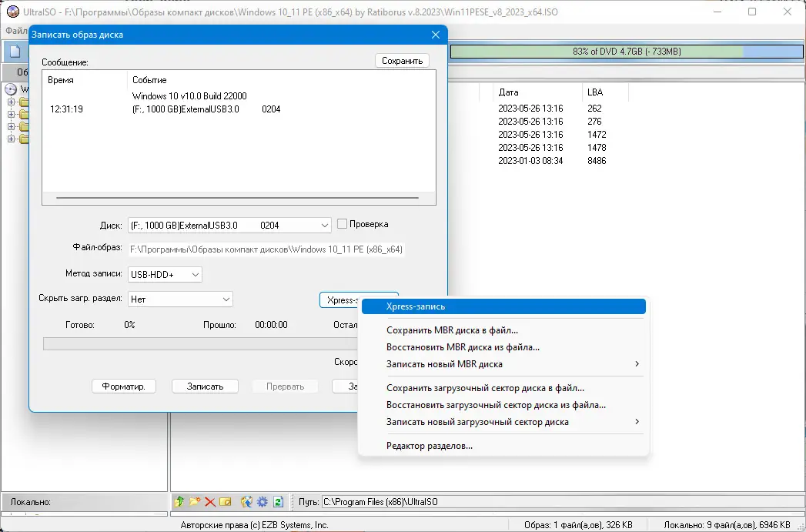Click the refresh icon in the bottom toolbar
The image size is (806, 532).
[278, 502]
